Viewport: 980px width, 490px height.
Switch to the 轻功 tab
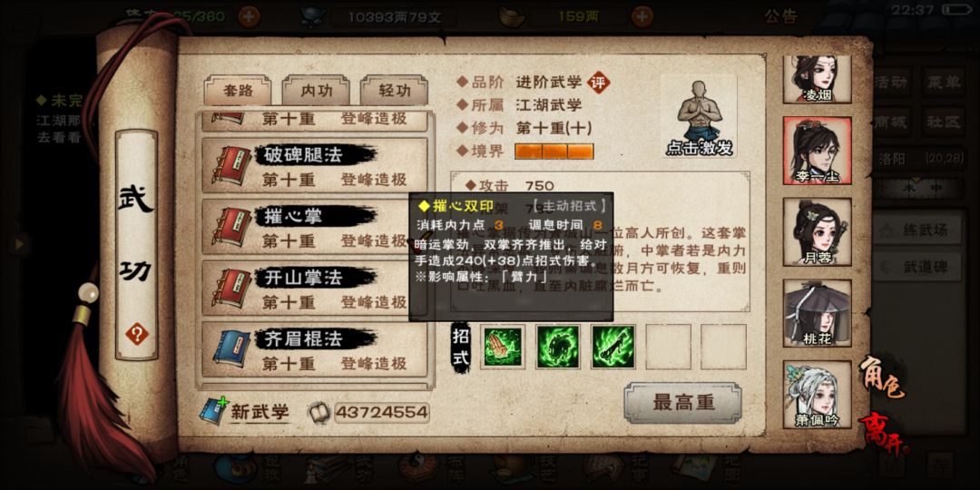click(x=395, y=91)
